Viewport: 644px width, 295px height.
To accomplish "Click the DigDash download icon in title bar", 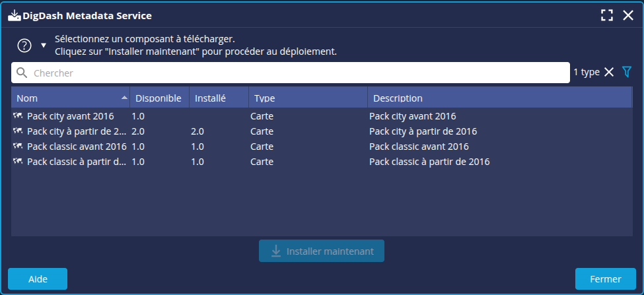I will [x=15, y=15].
